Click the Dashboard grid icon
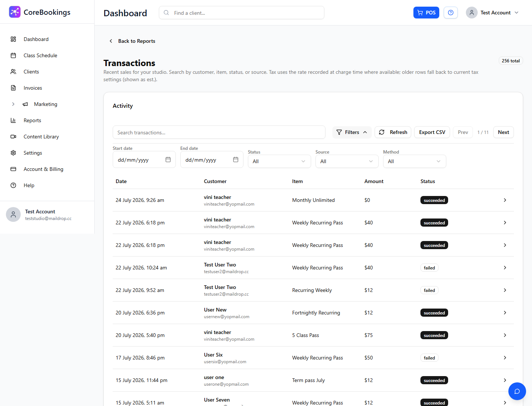Image resolution: width=532 pixels, height=406 pixels. click(x=13, y=39)
